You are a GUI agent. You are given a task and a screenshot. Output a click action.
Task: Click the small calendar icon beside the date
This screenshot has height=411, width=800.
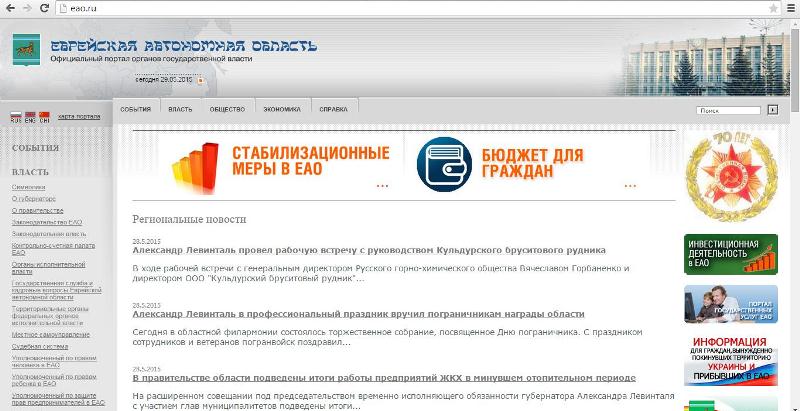point(200,80)
